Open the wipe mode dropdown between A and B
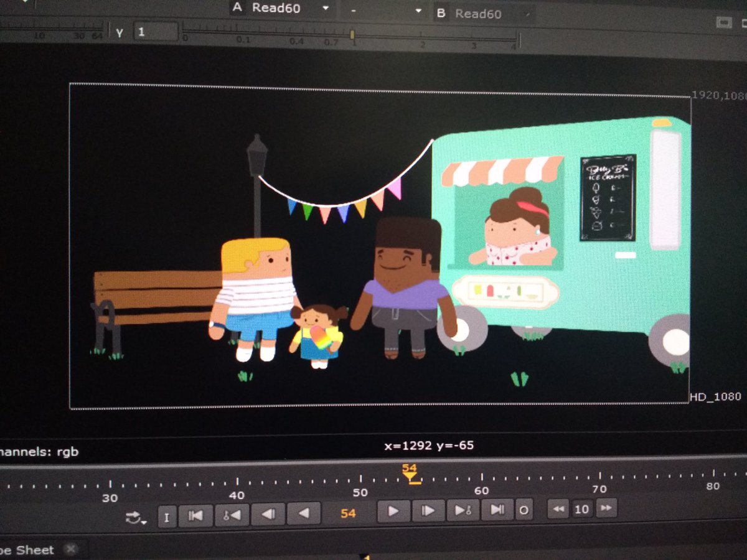 point(384,11)
